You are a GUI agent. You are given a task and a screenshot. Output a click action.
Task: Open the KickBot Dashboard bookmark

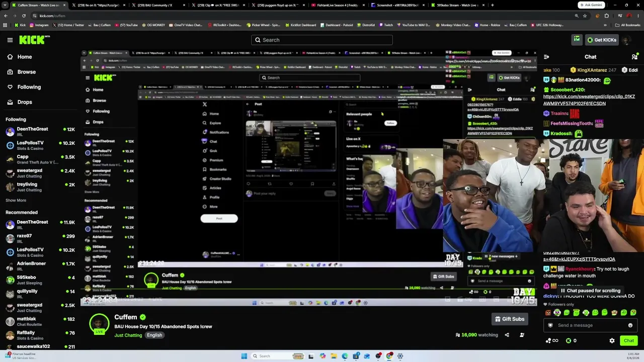click(300, 25)
